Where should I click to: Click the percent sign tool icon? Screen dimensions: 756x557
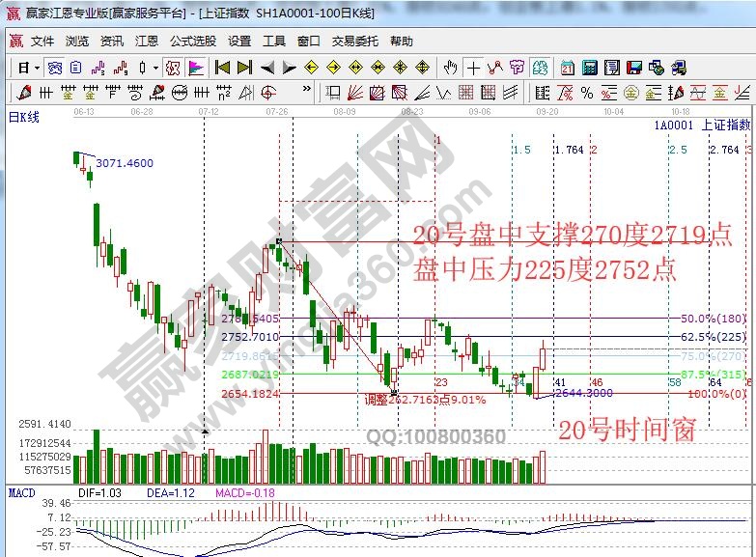[x=587, y=93]
